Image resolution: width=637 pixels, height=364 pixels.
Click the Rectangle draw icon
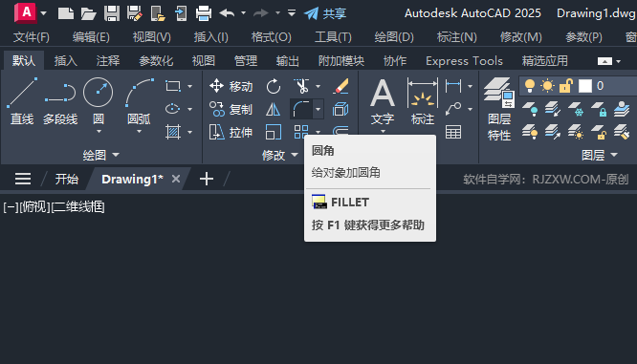(x=173, y=86)
